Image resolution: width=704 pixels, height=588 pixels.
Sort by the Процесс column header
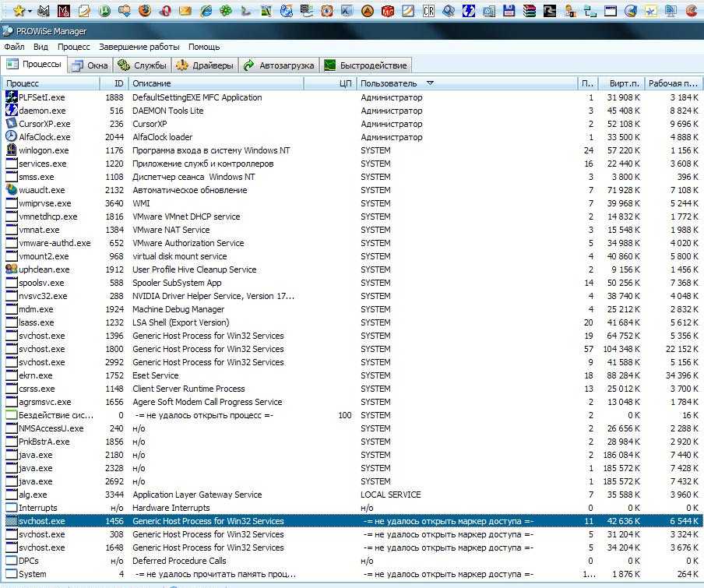(51, 83)
